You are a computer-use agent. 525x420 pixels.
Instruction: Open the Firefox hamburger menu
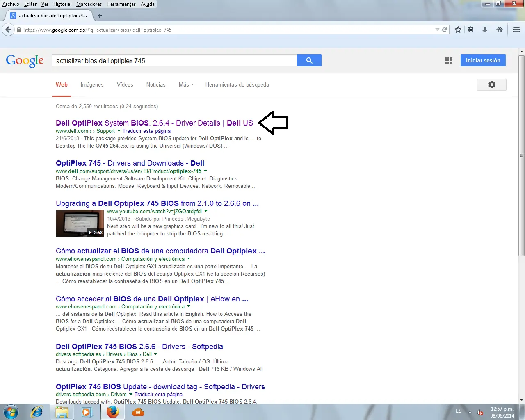(516, 30)
